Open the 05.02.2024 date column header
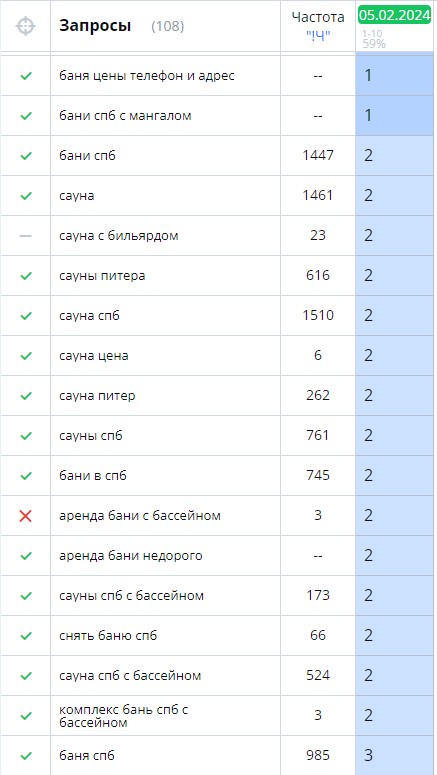Image resolution: width=437 pixels, height=775 pixels. click(x=394, y=15)
